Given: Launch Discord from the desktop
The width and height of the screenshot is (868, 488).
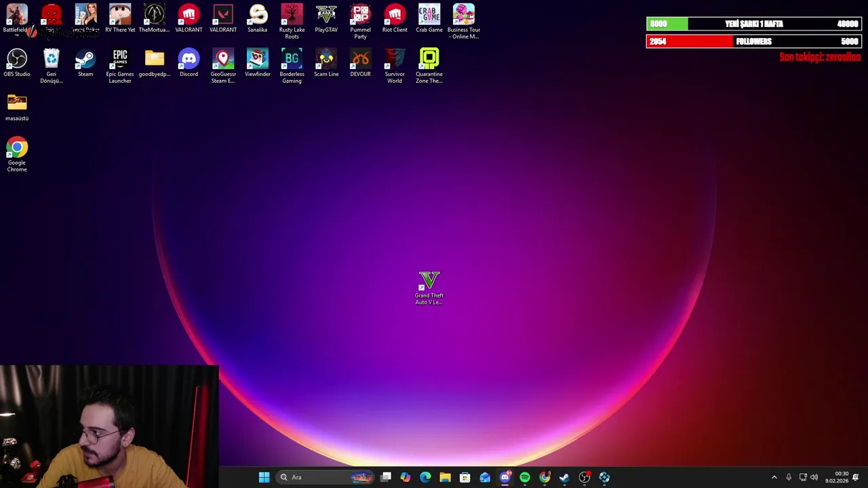Looking at the screenshot, I should tap(189, 63).
